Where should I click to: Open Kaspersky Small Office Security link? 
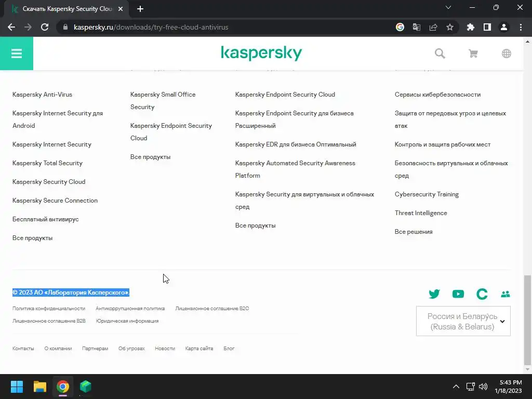coord(163,101)
